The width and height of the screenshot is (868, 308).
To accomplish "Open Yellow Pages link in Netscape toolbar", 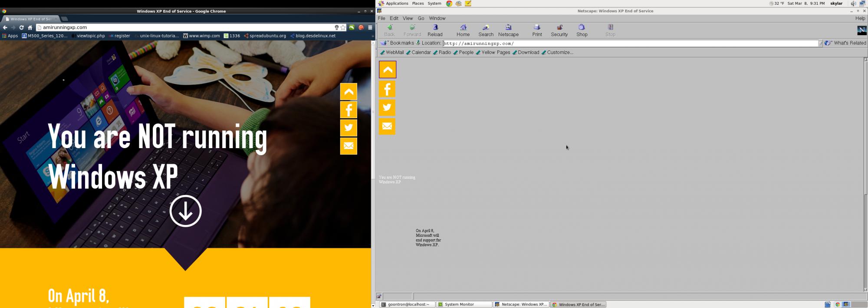I will [493, 53].
